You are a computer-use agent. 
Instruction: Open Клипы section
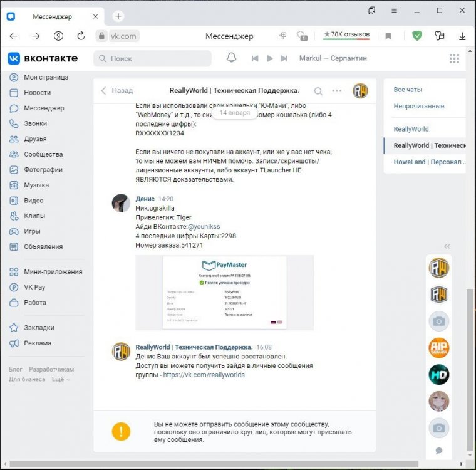tap(28, 216)
